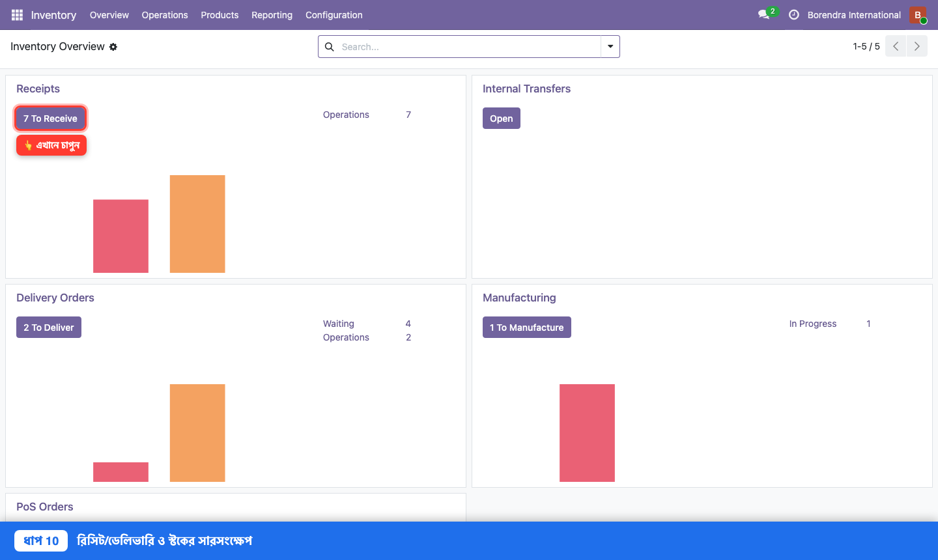
Task: Open the Reporting menu
Action: pyautogui.click(x=272, y=15)
